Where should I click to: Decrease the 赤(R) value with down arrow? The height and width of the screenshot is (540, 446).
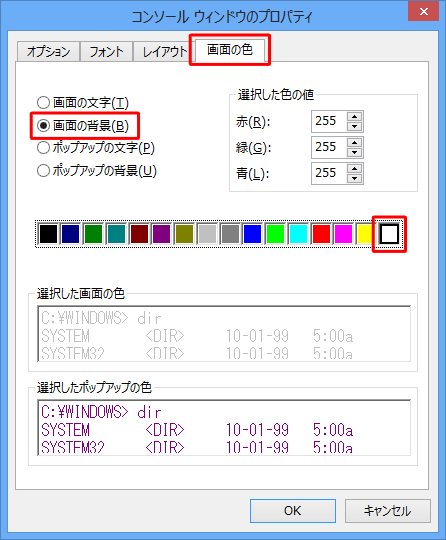point(354,126)
